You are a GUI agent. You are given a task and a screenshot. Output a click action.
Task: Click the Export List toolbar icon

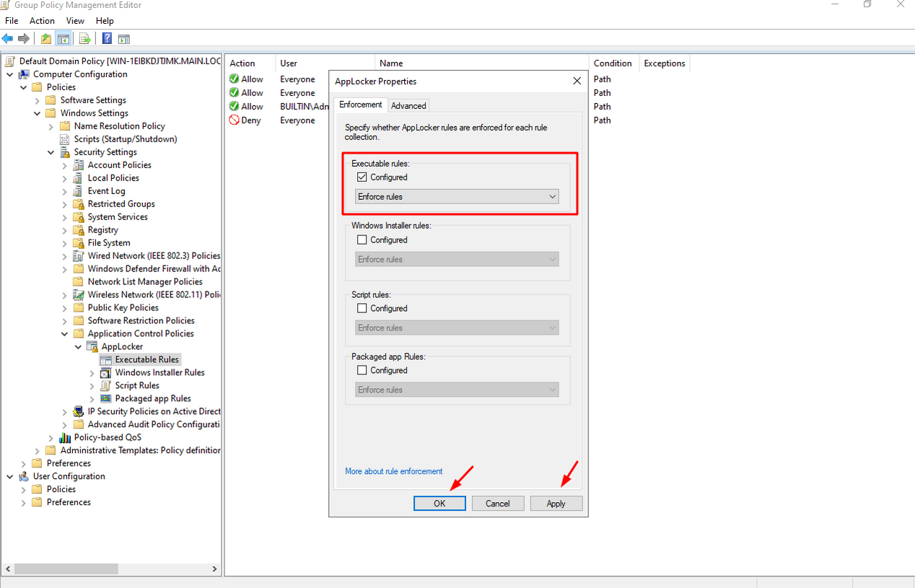pyautogui.click(x=85, y=39)
